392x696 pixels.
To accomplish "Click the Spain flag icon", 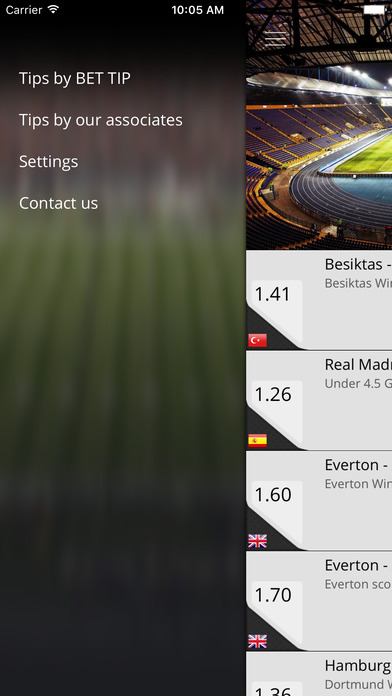I will pyautogui.click(x=257, y=440).
